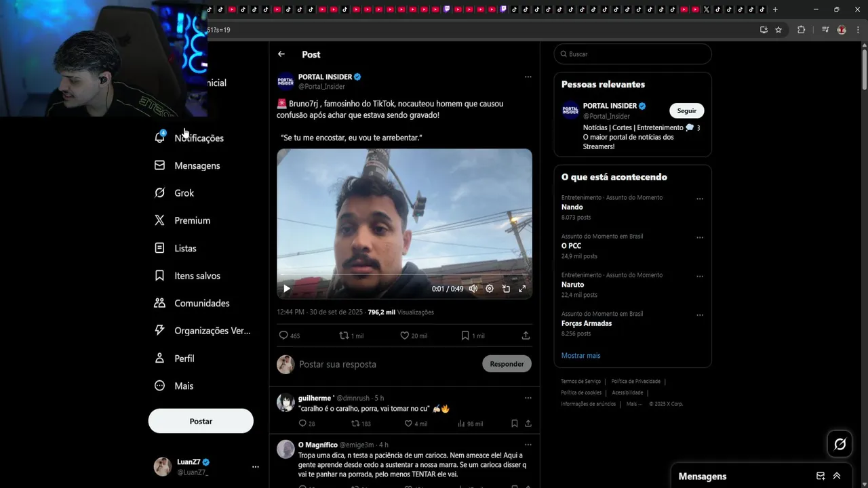This screenshot has height=488, width=868.
Task: Click the Perfil person icon
Action: pyautogui.click(x=159, y=358)
